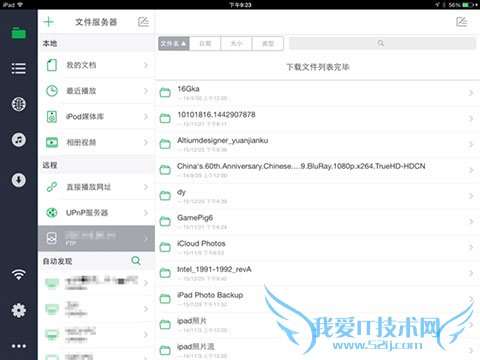Screen dimensions: 480x360
Task: Open ipad照片 folder
Action: click(x=317, y=325)
